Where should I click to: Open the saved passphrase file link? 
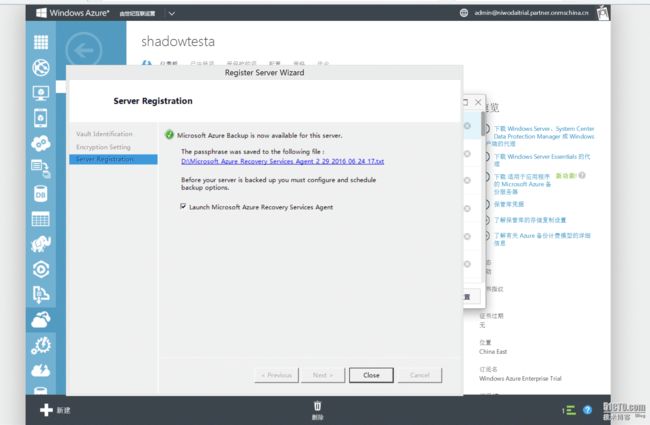tap(283, 161)
